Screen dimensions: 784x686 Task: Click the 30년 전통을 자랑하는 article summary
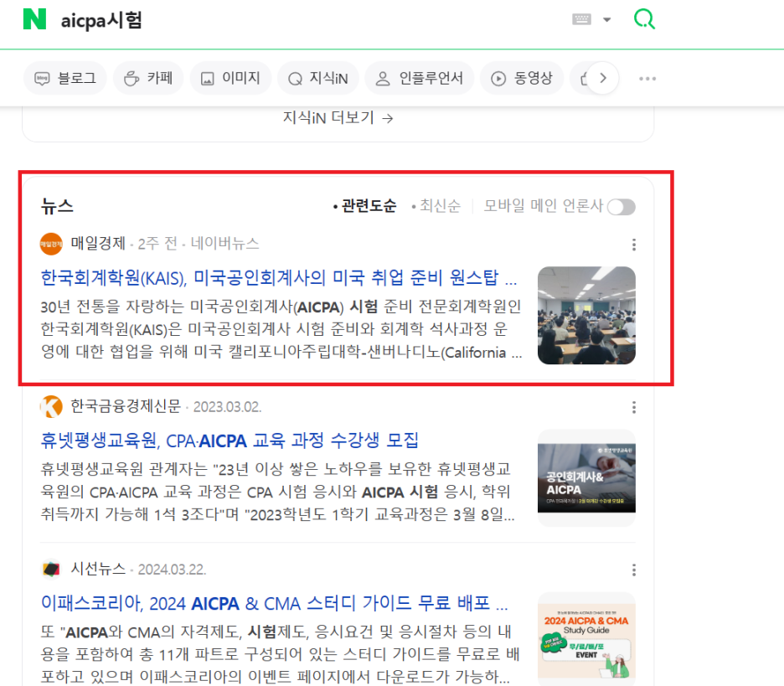(x=281, y=329)
